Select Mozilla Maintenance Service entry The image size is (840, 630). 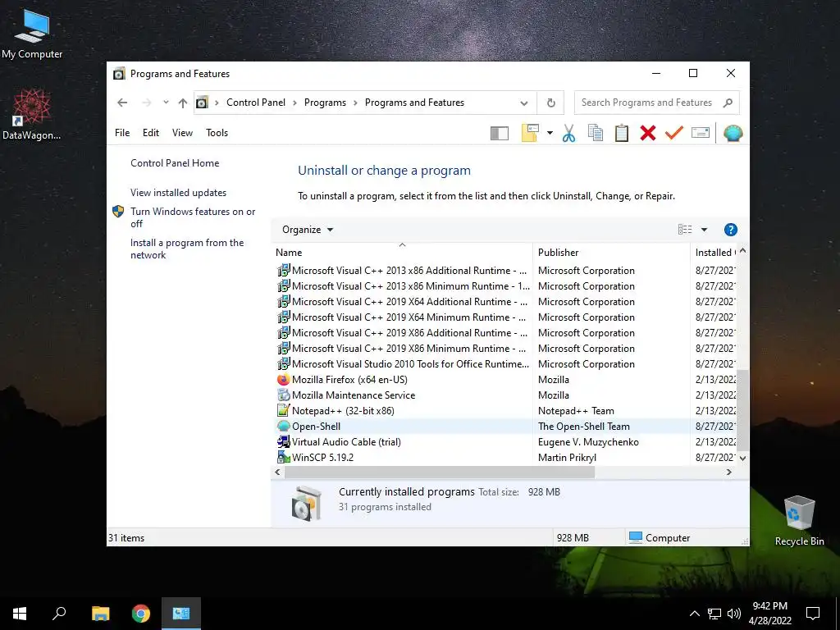point(505,395)
